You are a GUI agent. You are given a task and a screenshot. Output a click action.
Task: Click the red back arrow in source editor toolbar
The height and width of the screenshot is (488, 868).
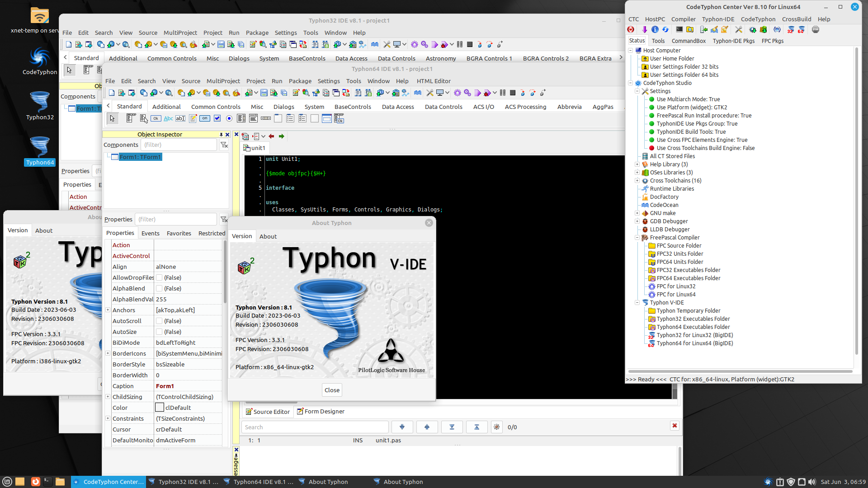[271, 136]
